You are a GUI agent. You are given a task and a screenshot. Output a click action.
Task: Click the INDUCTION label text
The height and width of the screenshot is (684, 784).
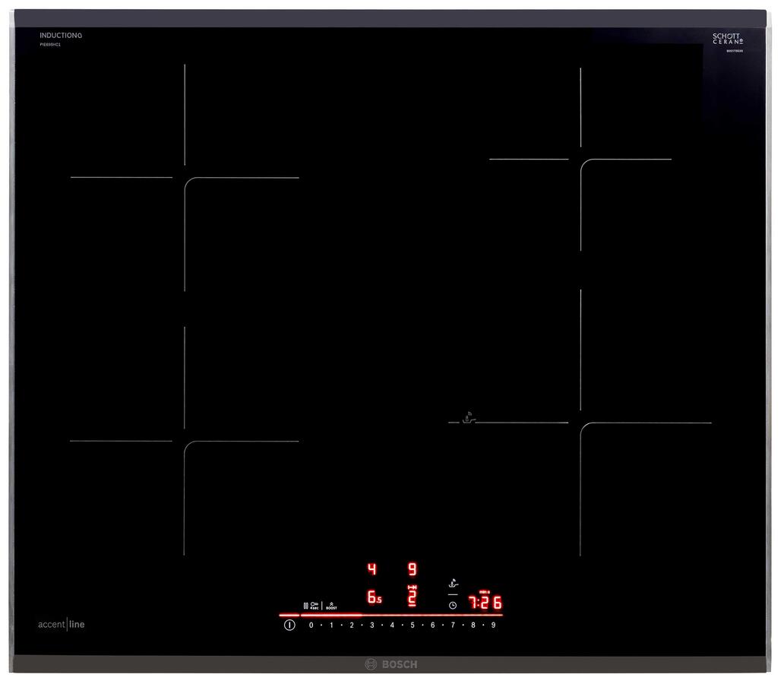(61, 36)
